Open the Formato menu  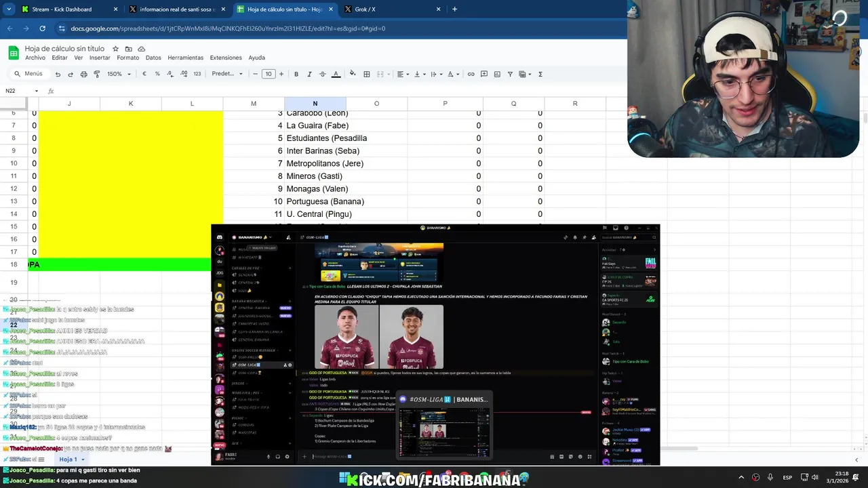(127, 58)
